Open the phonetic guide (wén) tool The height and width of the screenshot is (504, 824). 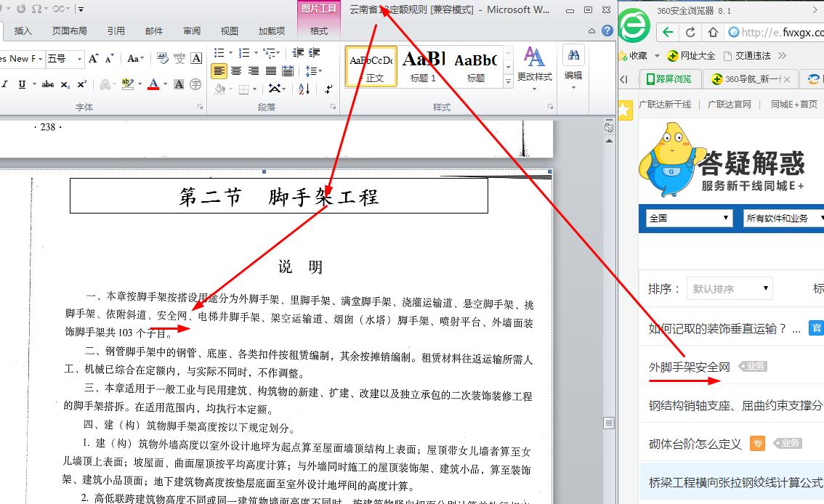click(179, 58)
